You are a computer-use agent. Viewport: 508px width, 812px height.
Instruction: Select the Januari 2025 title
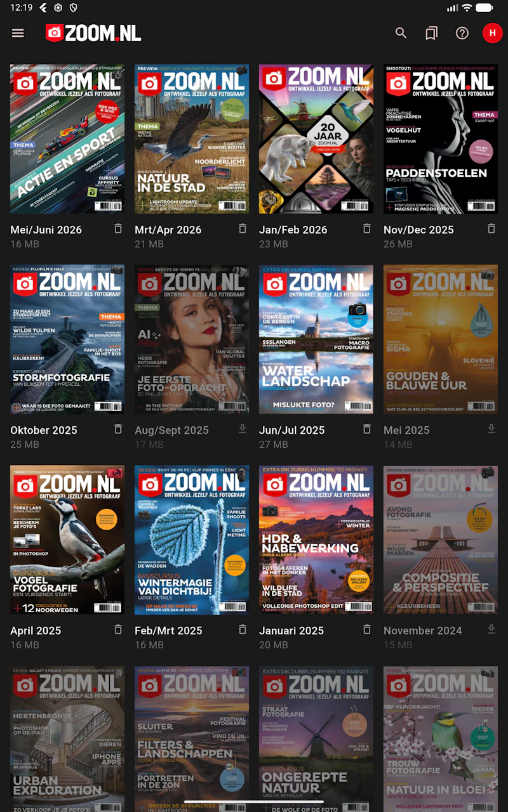pyautogui.click(x=291, y=631)
